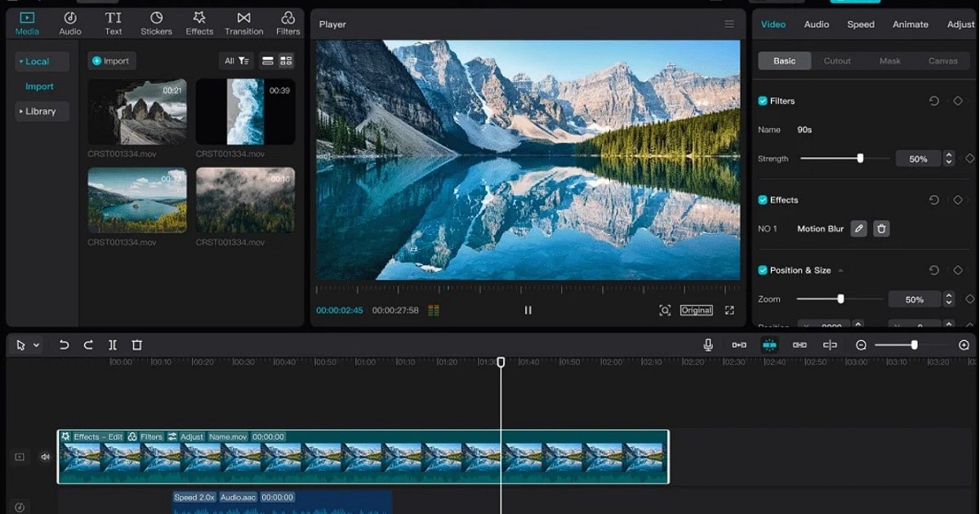Edit Motion Blur with the pencil icon
Screen dimensions: 980x514
(x=858, y=228)
